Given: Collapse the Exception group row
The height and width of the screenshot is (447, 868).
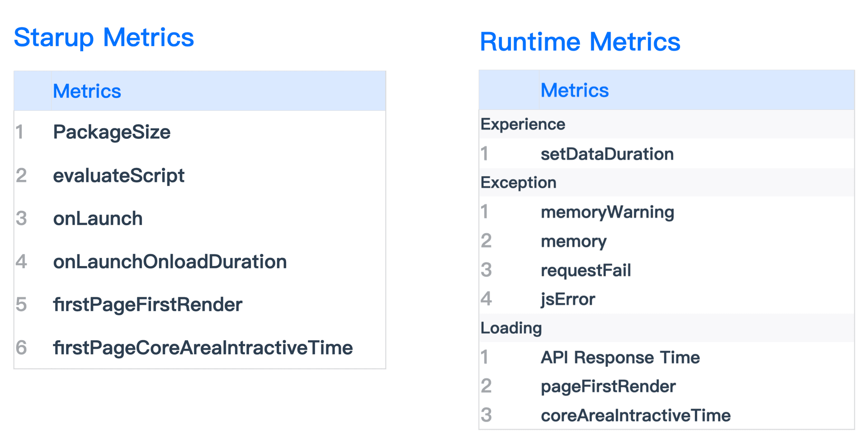Looking at the screenshot, I should pos(518,182).
